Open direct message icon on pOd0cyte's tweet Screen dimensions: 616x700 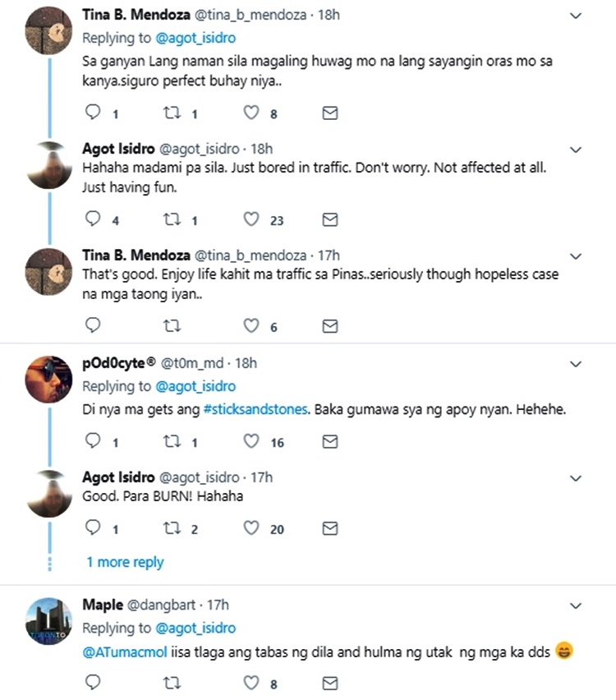(329, 442)
